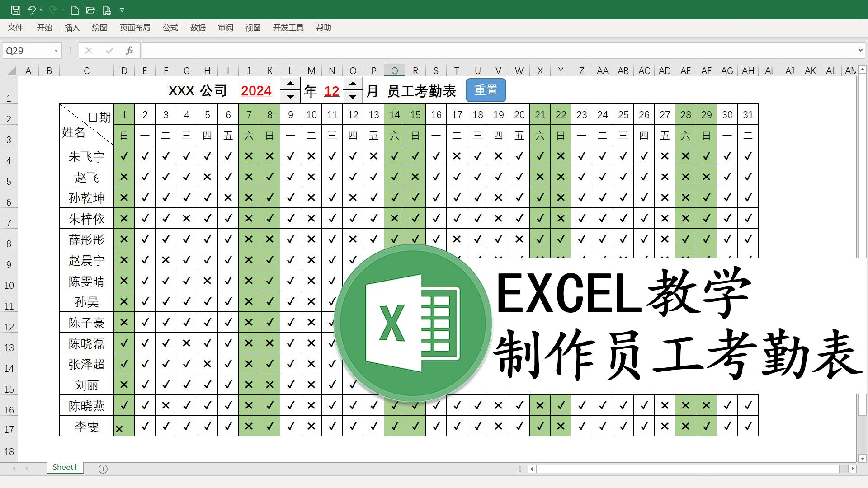Select the year value 2024
This screenshot has height=488, width=868.
[x=256, y=91]
